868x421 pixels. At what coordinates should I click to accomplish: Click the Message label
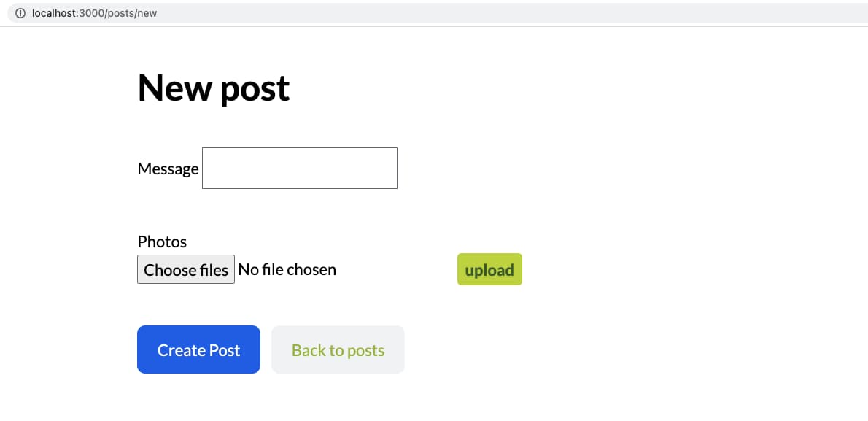coord(168,168)
